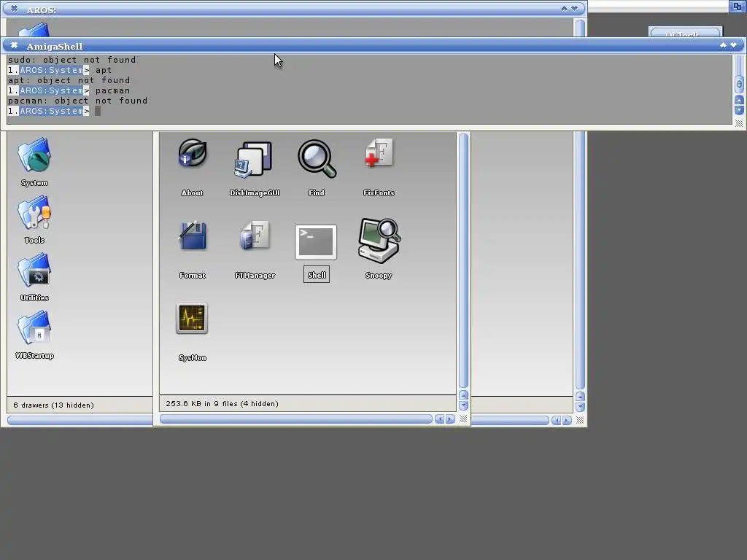
Task: Click AROS: window scroll-right arrow
Action: pyautogui.click(x=567, y=421)
